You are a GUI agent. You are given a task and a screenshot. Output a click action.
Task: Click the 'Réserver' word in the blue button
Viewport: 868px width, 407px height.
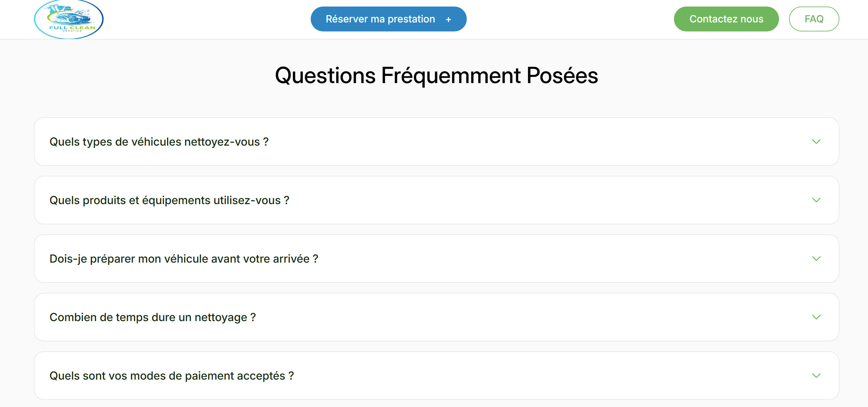point(346,19)
